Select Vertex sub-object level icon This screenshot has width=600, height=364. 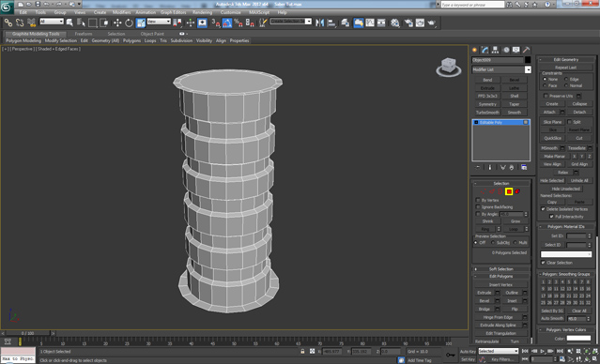click(484, 191)
